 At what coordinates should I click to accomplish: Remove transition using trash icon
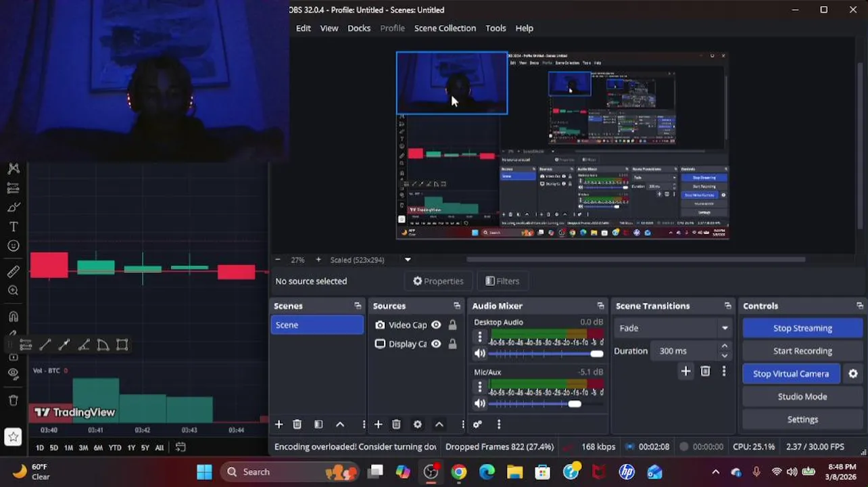(705, 371)
